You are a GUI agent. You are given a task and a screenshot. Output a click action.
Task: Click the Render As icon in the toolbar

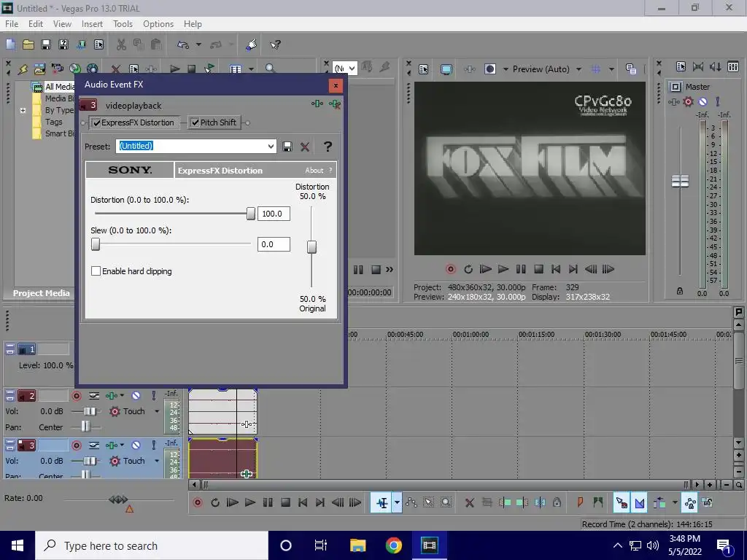click(82, 44)
